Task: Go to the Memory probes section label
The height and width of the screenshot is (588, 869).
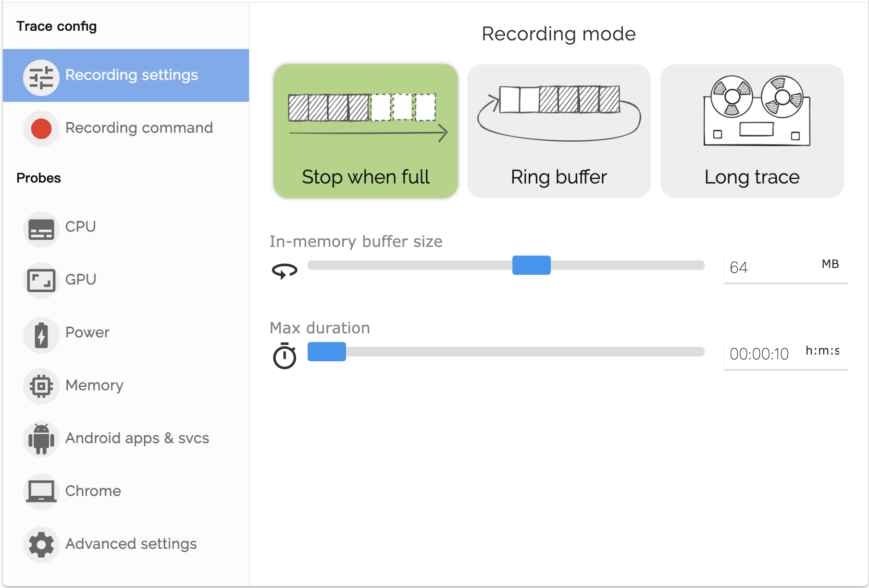Action: (94, 385)
